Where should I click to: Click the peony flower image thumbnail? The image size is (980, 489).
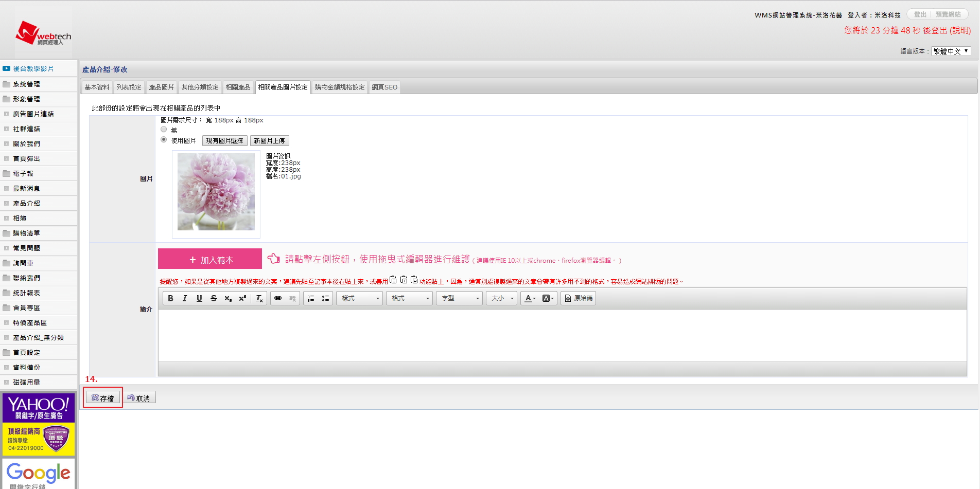click(216, 192)
